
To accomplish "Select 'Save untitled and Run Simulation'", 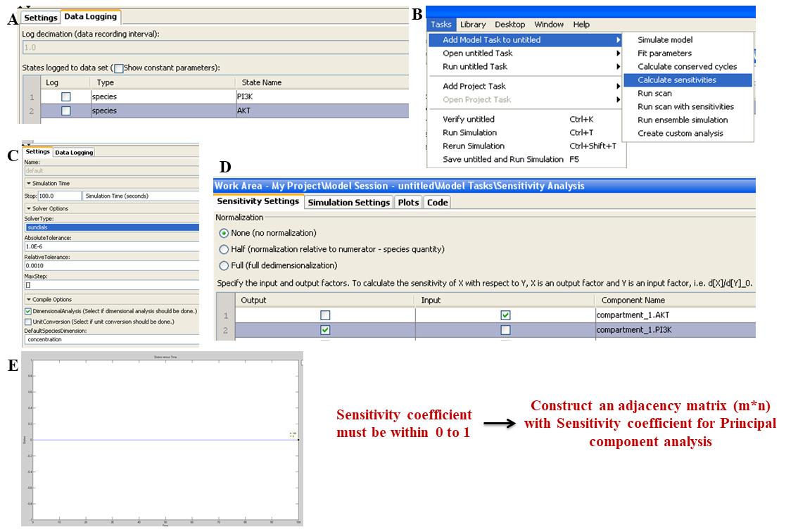I will [x=525, y=159].
